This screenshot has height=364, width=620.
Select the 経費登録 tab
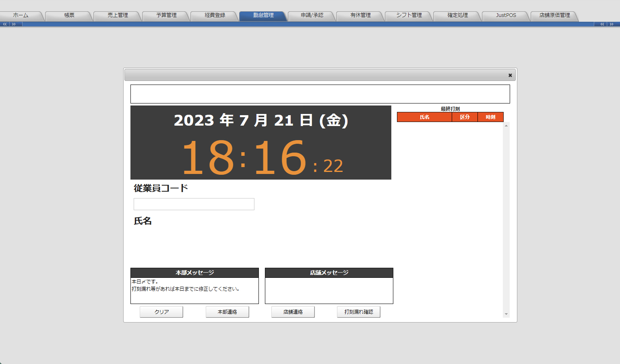[215, 15]
